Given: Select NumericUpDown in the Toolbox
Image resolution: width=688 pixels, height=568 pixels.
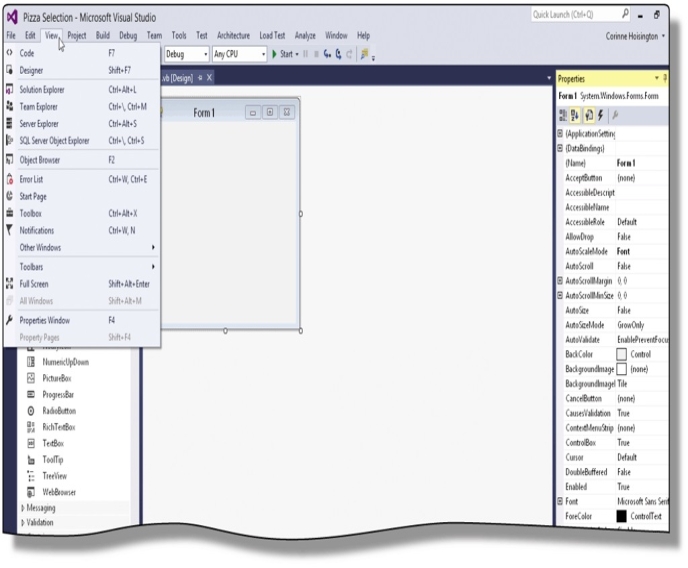Looking at the screenshot, I should [65, 362].
